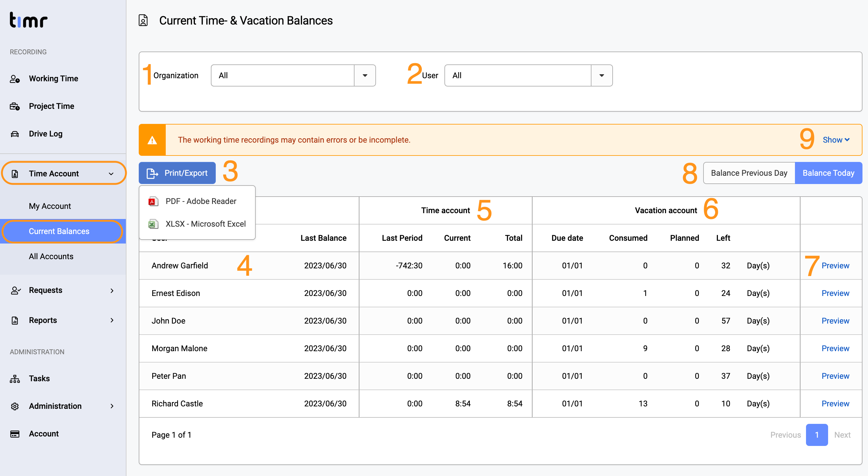
Task: Switch to Balance Previous Day
Action: click(749, 173)
